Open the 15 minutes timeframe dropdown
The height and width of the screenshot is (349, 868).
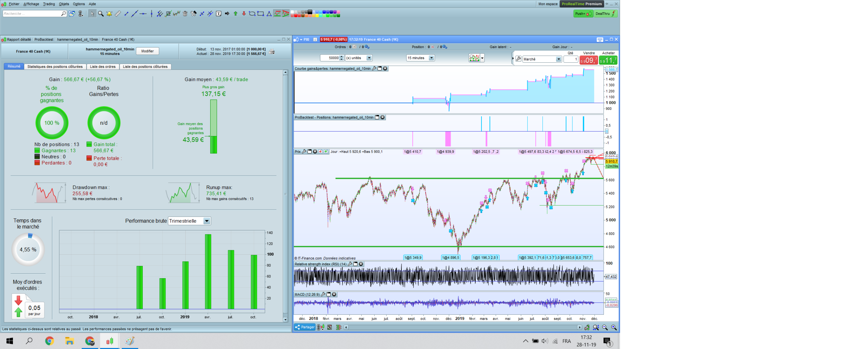point(420,58)
